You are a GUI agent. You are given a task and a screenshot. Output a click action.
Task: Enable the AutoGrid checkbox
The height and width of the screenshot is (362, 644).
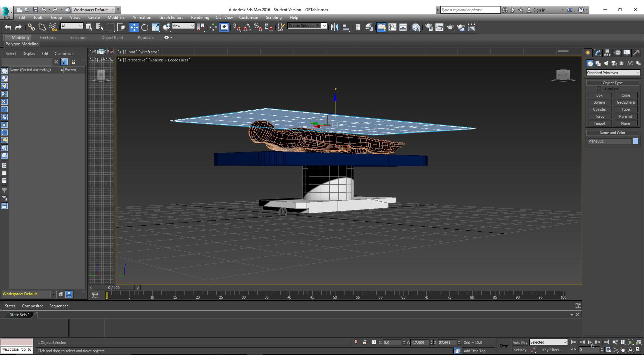click(598, 89)
